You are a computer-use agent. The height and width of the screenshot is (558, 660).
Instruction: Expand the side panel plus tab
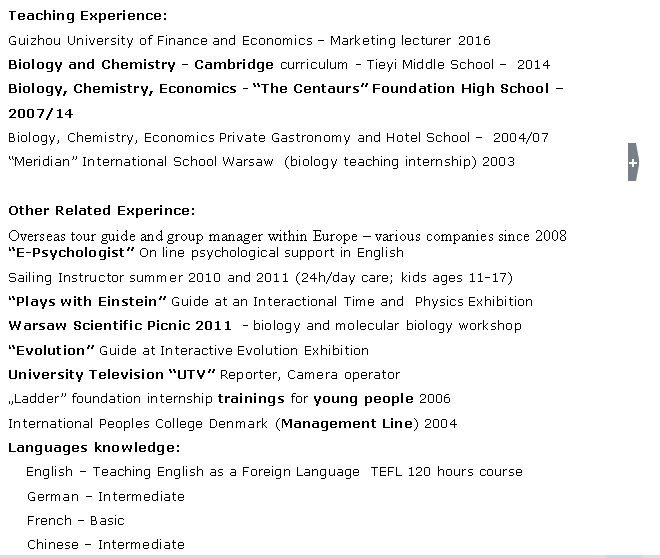point(632,162)
